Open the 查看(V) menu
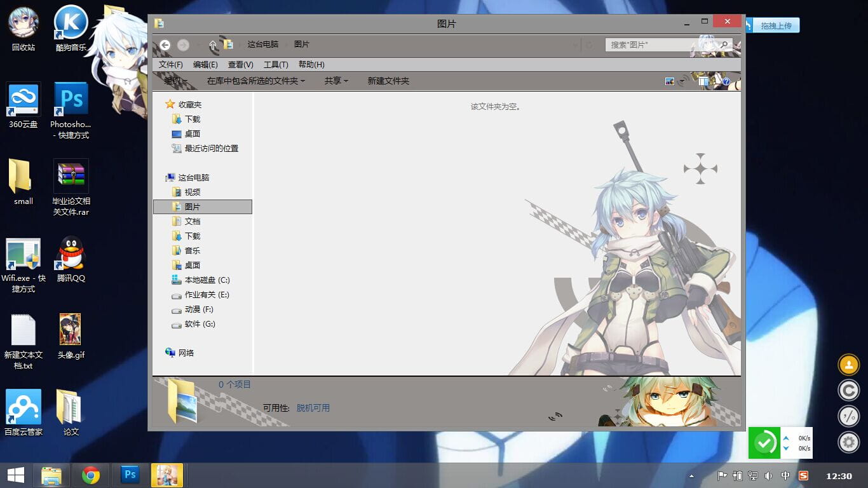 coord(240,64)
